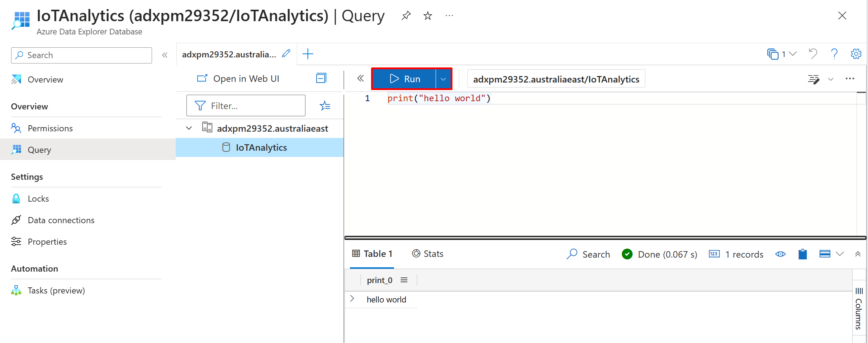
Task: Open the dropdown next to format query icon
Action: point(831,79)
